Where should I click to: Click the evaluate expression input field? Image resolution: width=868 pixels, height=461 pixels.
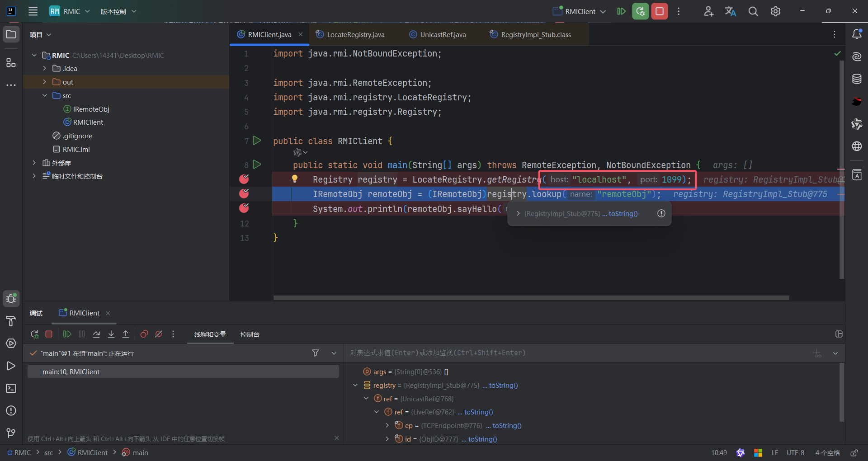pos(579,353)
